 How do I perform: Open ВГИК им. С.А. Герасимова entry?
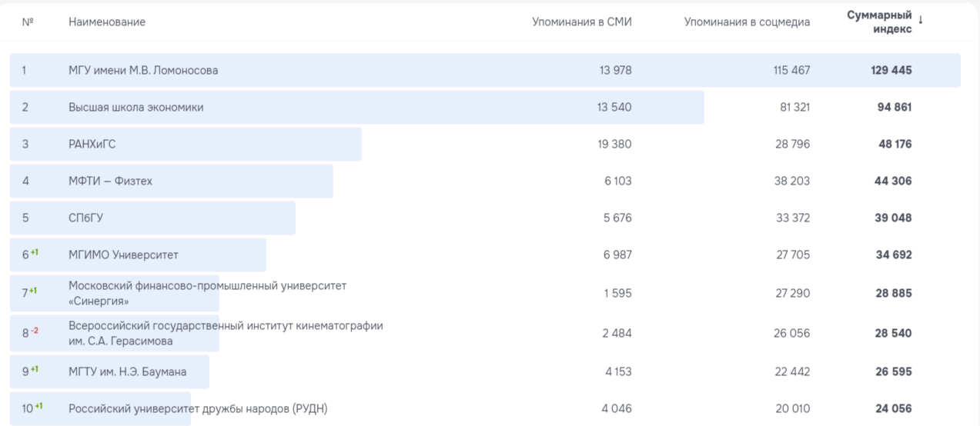[x=226, y=333]
